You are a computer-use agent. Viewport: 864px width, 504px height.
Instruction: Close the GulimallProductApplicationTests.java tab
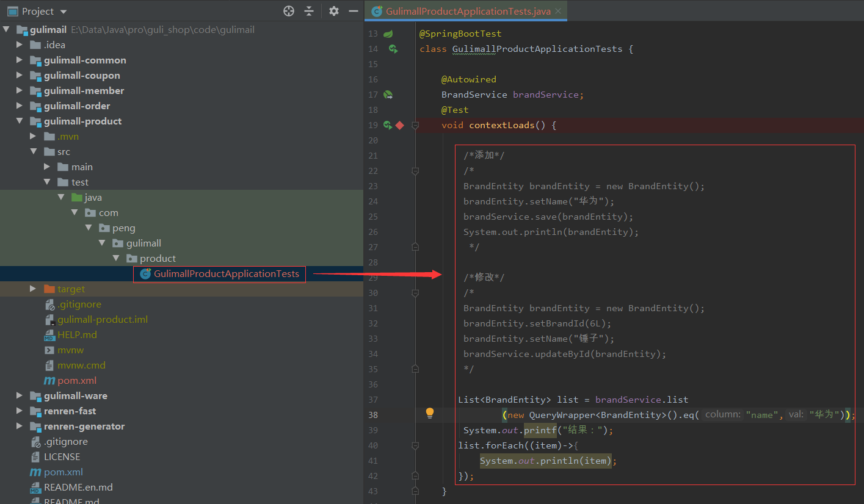[558, 12]
